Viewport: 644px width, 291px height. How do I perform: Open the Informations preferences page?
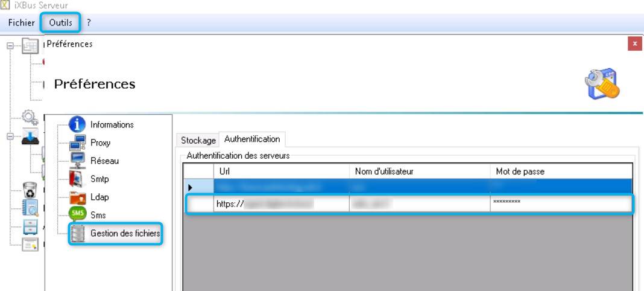tap(112, 124)
